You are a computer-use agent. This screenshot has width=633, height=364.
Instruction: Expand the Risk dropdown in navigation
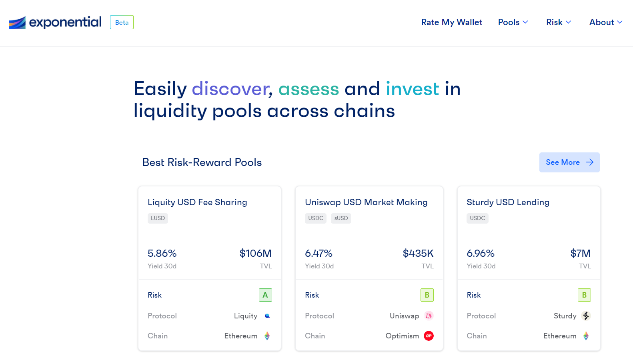point(559,22)
